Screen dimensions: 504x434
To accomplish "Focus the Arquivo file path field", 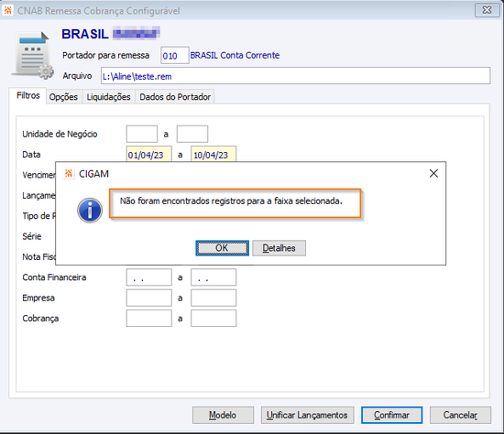I will pos(295,76).
